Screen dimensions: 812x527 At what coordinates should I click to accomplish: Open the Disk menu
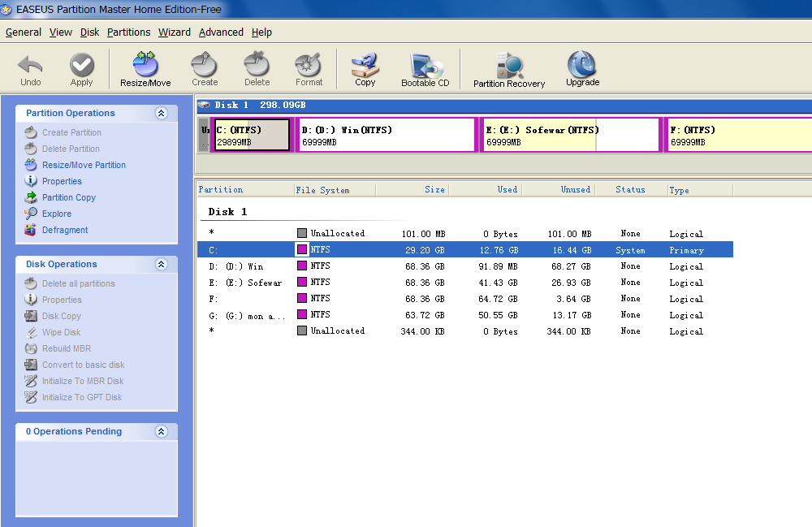89,32
